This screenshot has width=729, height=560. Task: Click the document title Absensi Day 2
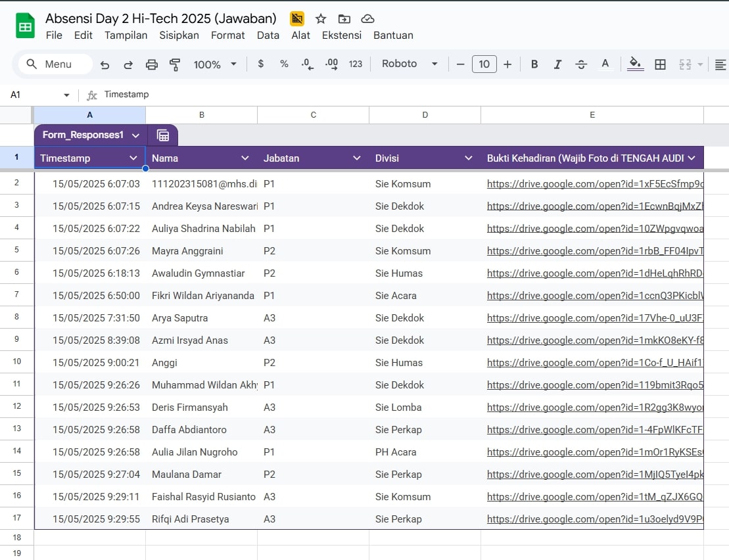161,18
